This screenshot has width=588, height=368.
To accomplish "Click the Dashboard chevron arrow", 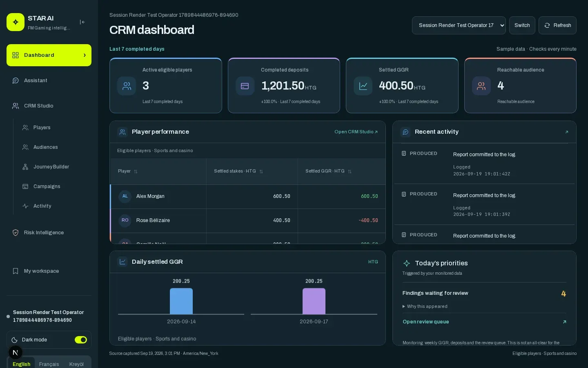I will click(x=85, y=55).
